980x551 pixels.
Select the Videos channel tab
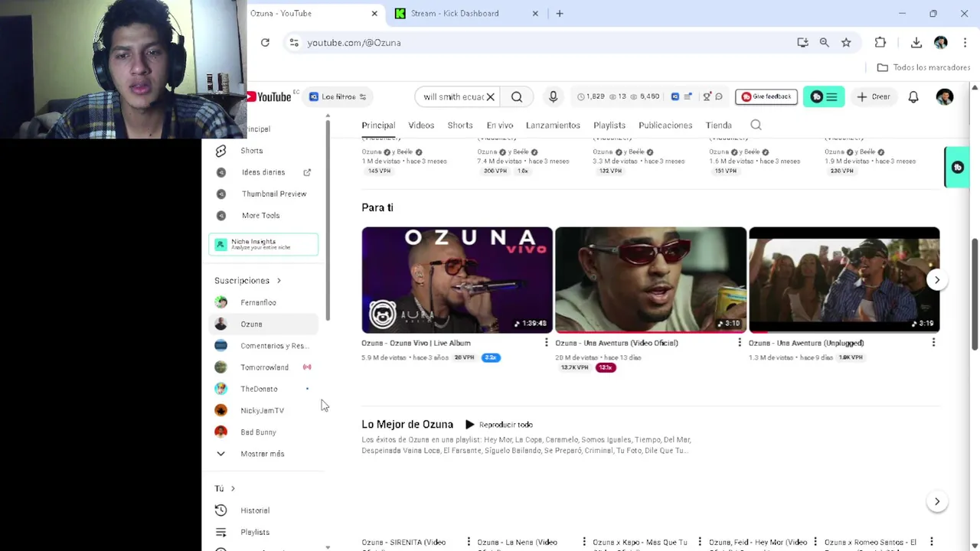[x=421, y=126]
